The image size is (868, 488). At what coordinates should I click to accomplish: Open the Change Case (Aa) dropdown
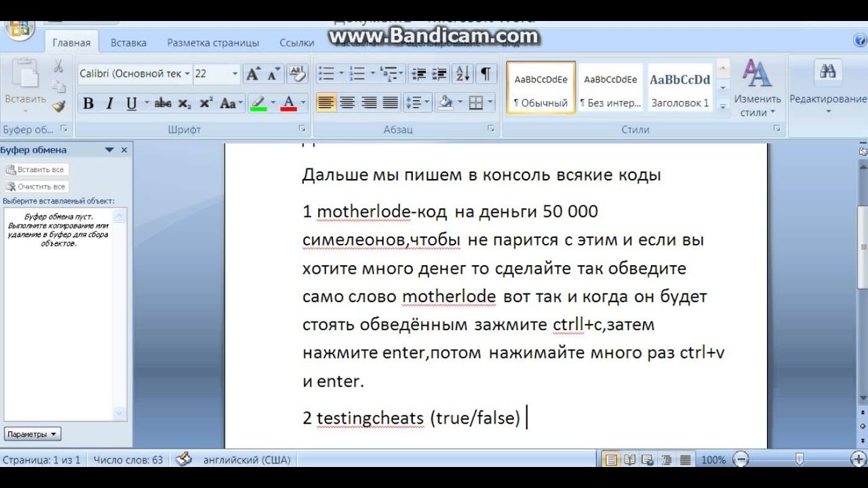pos(232,104)
